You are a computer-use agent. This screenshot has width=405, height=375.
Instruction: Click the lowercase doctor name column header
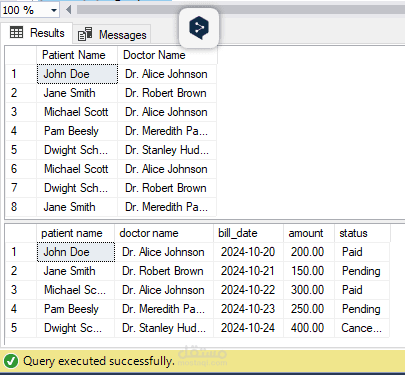(164, 233)
